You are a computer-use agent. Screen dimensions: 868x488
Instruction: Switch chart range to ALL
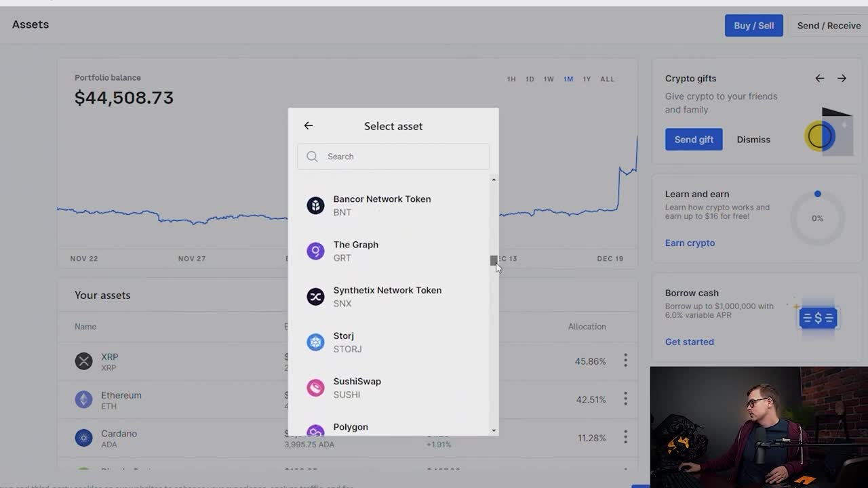(608, 79)
